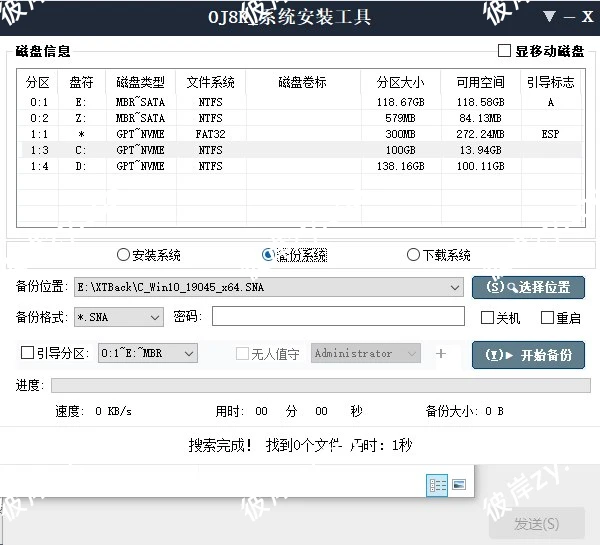Close the system install tool window
Image resolution: width=600 pixels, height=545 pixels.
[x=588, y=16]
